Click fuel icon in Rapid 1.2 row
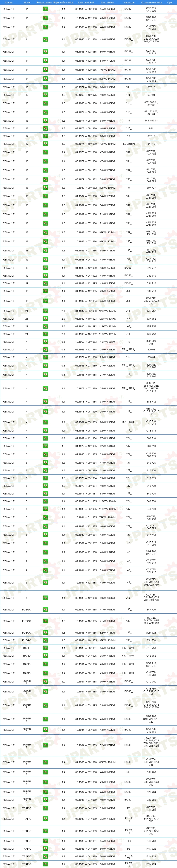Viewport: 177px width, 868px height. 45,664
